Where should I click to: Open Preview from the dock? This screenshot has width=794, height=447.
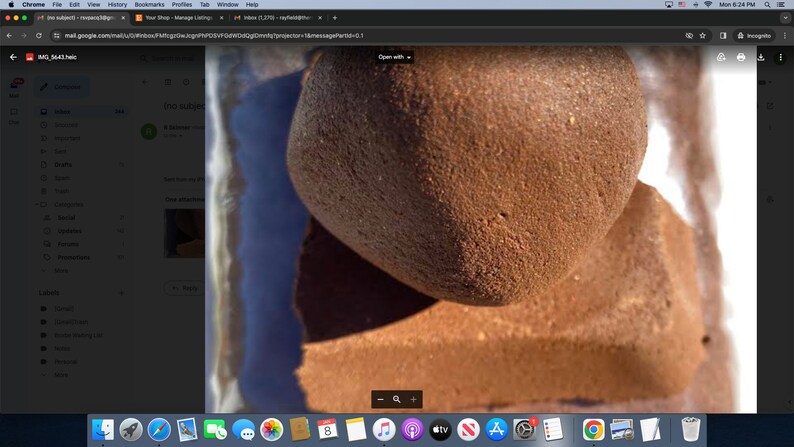tap(621, 430)
